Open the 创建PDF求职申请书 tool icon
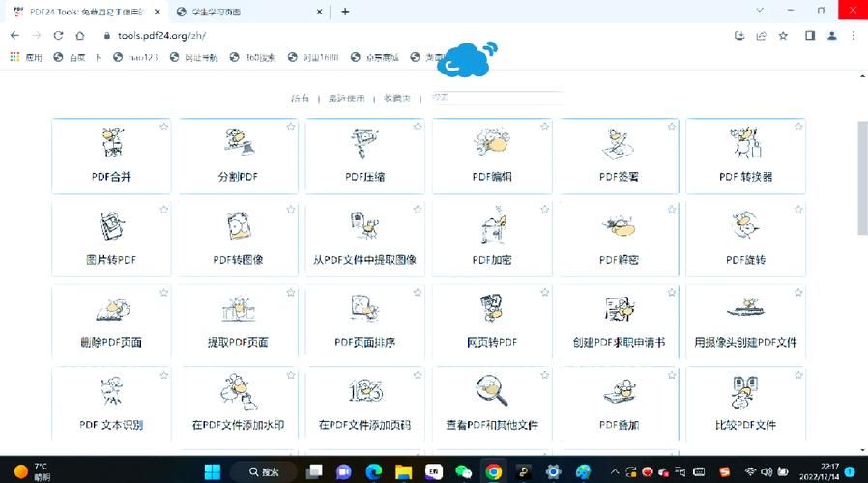This screenshot has width=868, height=483. [x=619, y=309]
